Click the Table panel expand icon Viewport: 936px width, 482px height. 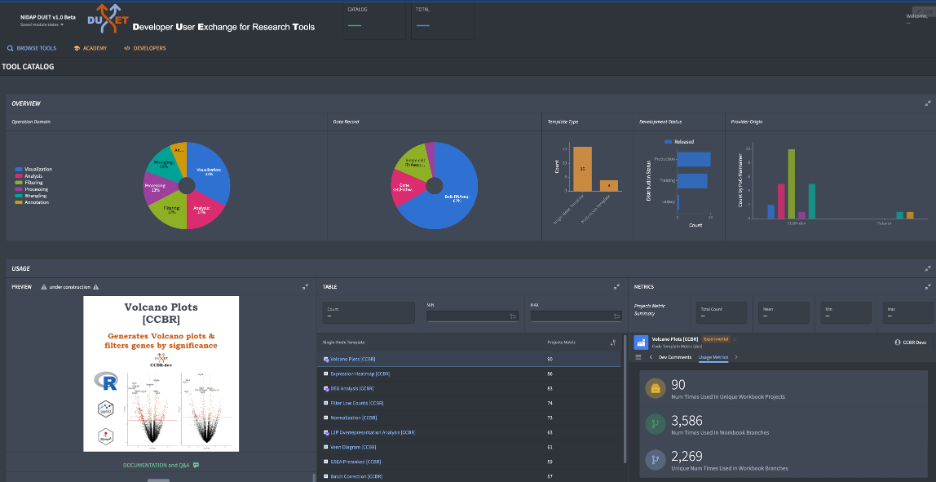[x=617, y=287]
